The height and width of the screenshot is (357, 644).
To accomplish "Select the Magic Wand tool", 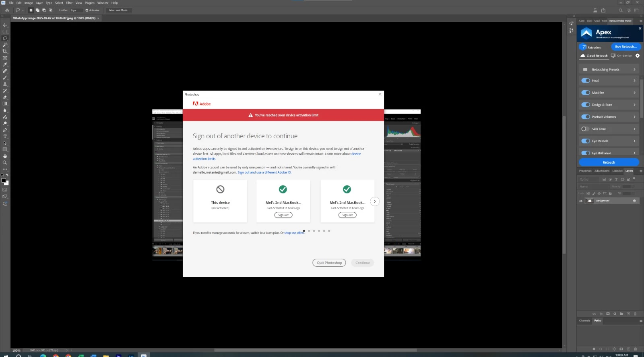I will pyautogui.click(x=5, y=45).
